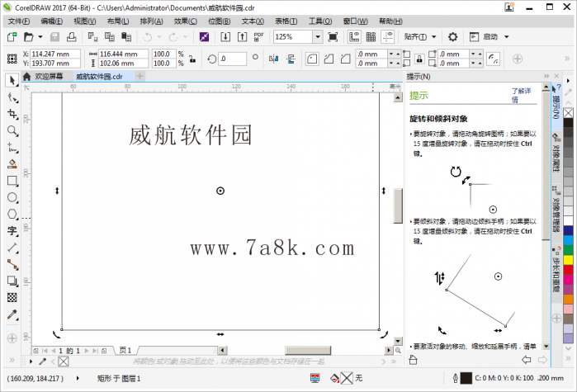
Task: Select the Freehand drawing tool
Action: tap(12, 148)
